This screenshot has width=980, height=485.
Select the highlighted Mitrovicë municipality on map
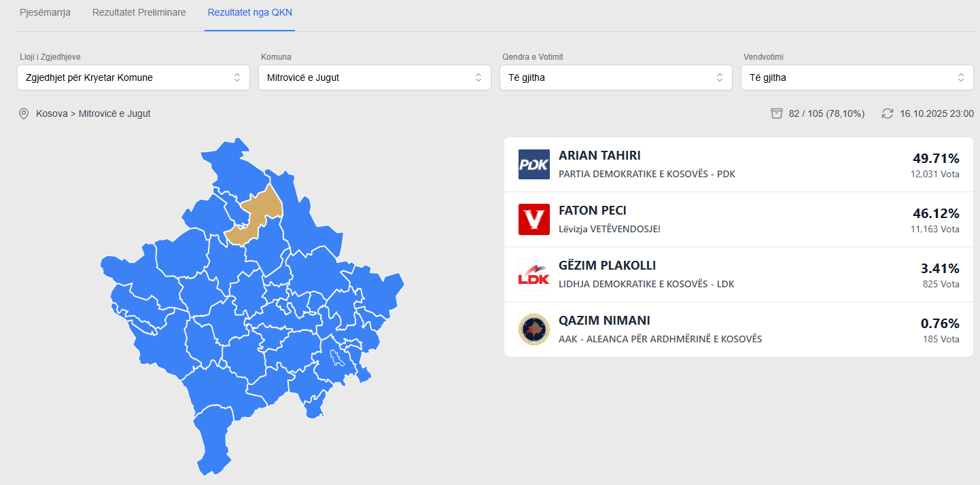pyautogui.click(x=258, y=214)
